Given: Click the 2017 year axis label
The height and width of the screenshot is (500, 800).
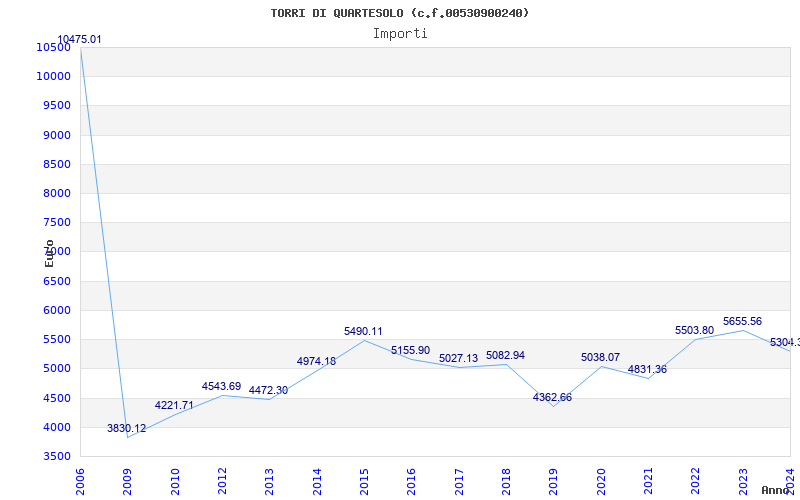Looking at the screenshot, I should 459,482.
